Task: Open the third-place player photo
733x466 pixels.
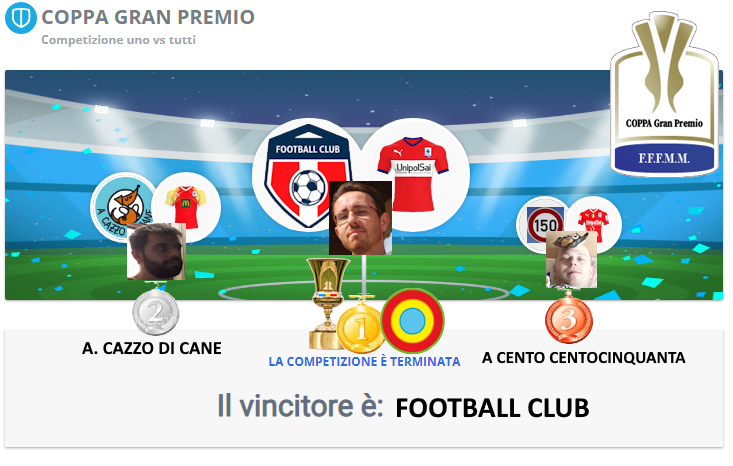Action: tap(571, 259)
